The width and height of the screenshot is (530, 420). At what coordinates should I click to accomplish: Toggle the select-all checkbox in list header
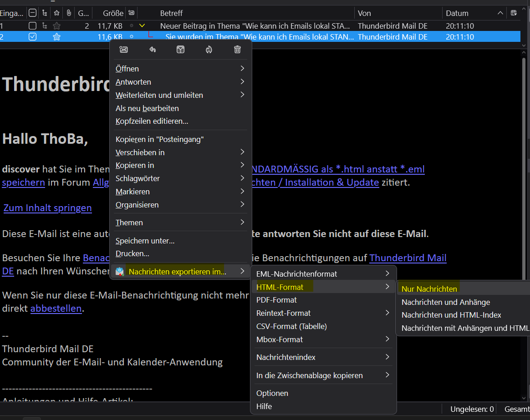tap(32, 13)
